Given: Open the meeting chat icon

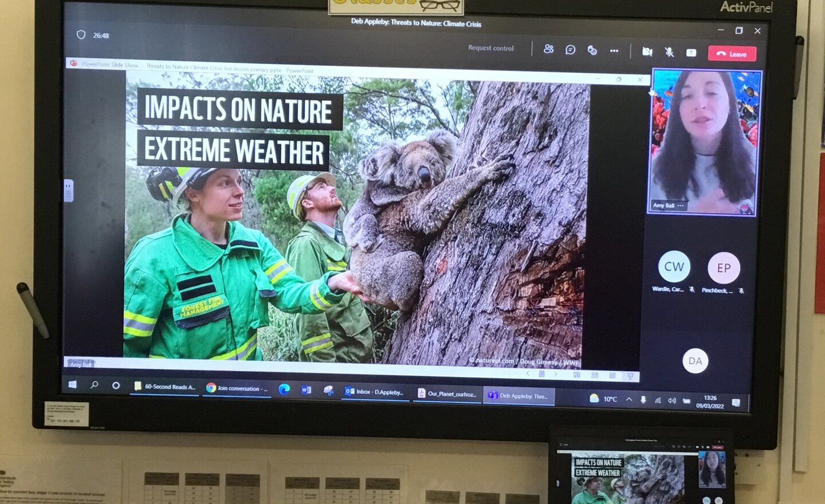Looking at the screenshot, I should tap(570, 50).
